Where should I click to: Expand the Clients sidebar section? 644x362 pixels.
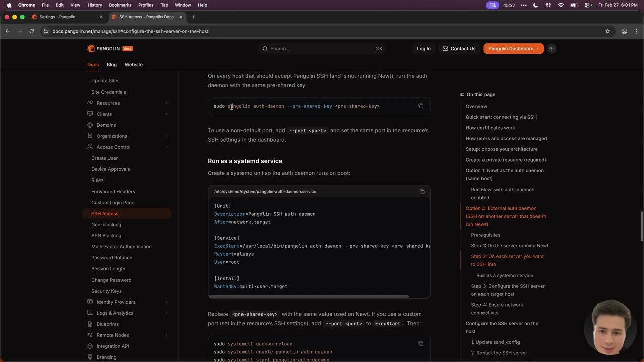coord(127,114)
